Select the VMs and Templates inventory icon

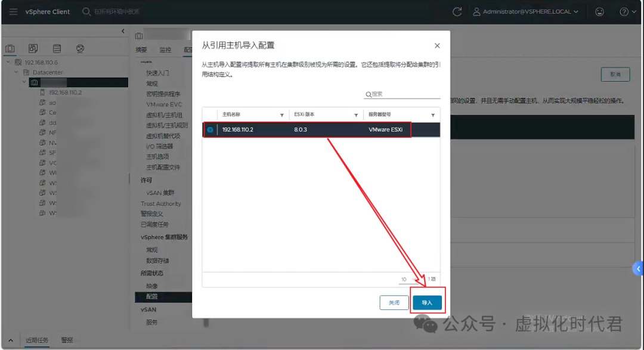click(x=33, y=48)
